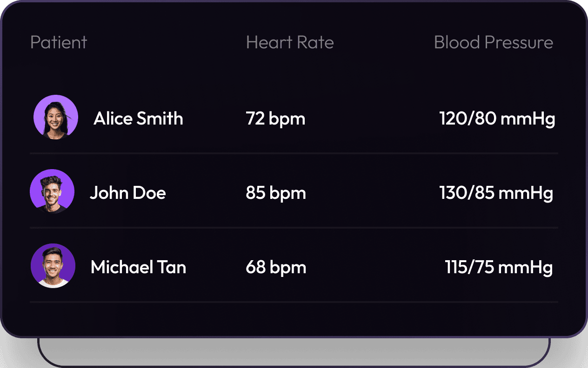Click Alice Smith's profile avatar
This screenshot has height=368, width=588.
pos(56,117)
